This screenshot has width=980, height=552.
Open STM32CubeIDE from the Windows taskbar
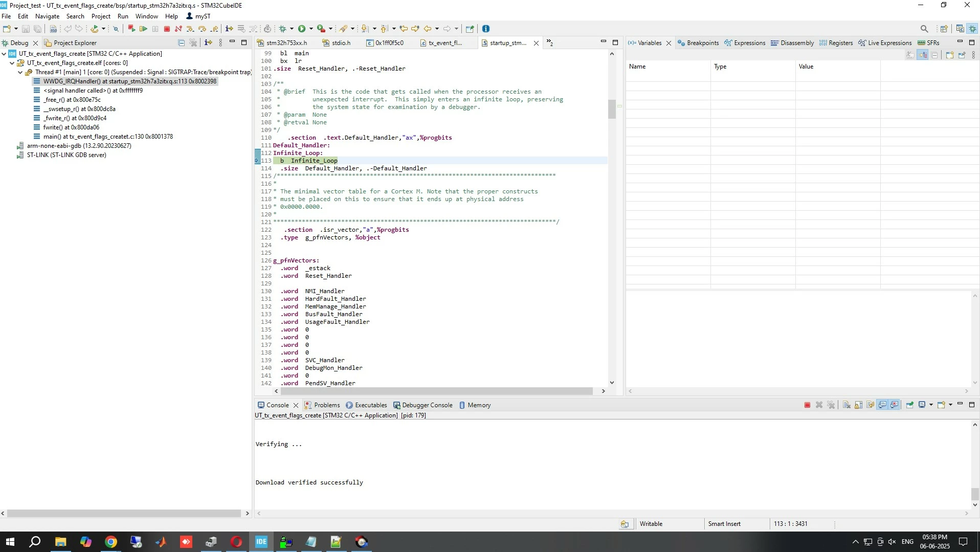click(261, 542)
